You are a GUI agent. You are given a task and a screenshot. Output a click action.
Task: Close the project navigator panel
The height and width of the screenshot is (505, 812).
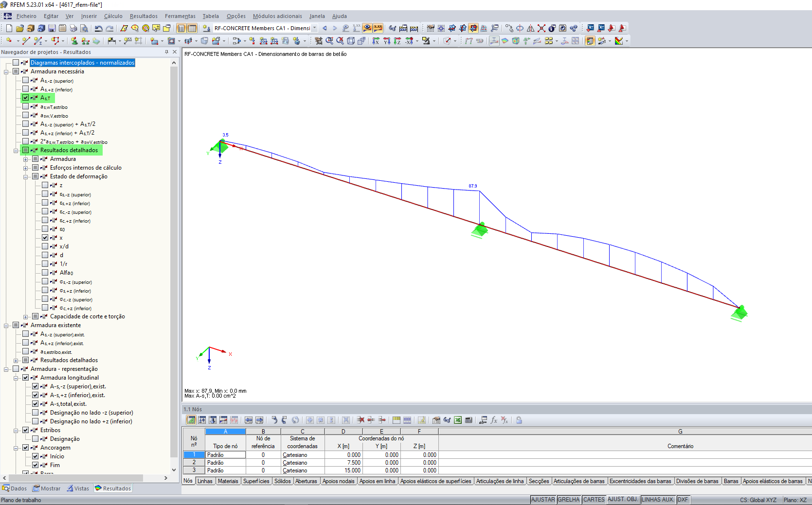coord(175,52)
